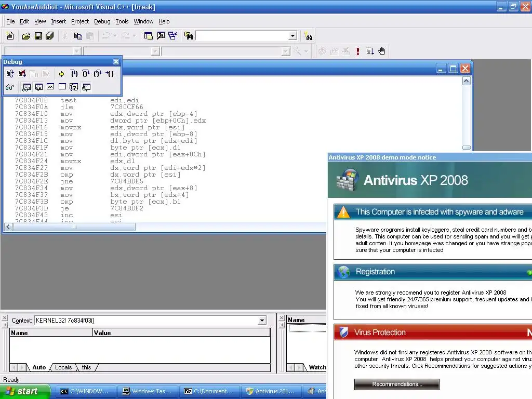532x399 pixels.
Task: Click the Step Out debug icon
Action: point(98,74)
